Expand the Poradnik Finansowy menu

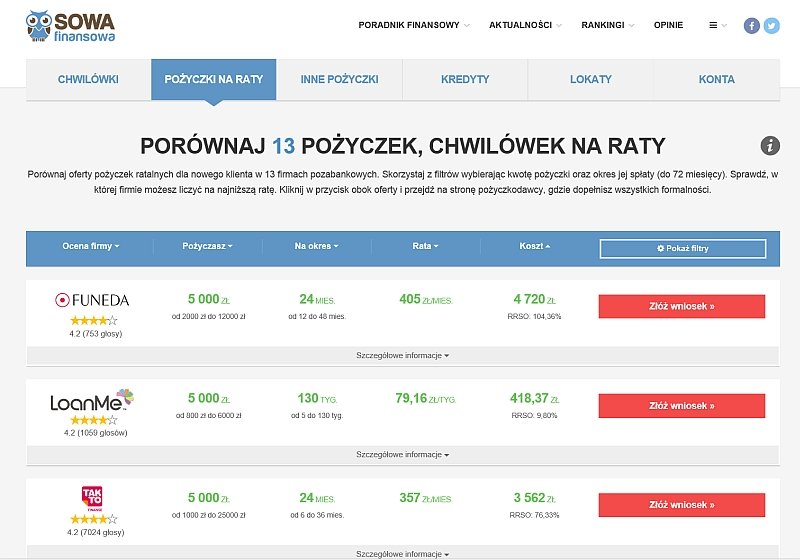[x=414, y=25]
